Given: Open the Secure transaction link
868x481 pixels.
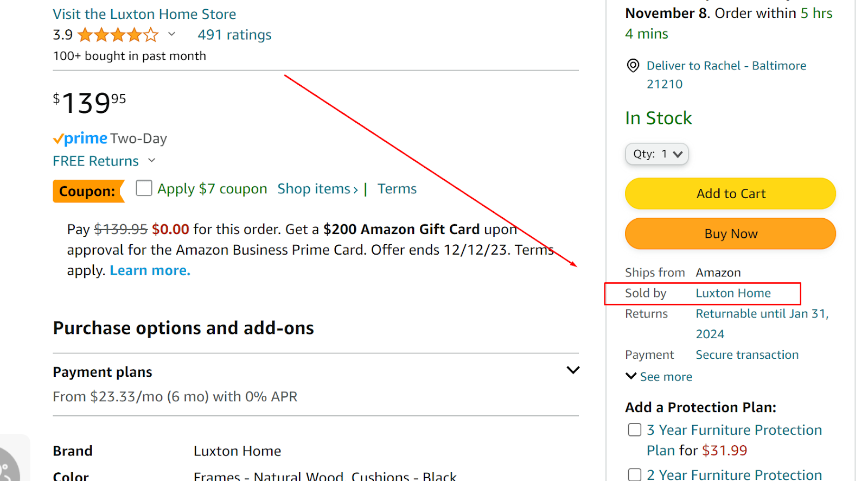Looking at the screenshot, I should coord(747,355).
